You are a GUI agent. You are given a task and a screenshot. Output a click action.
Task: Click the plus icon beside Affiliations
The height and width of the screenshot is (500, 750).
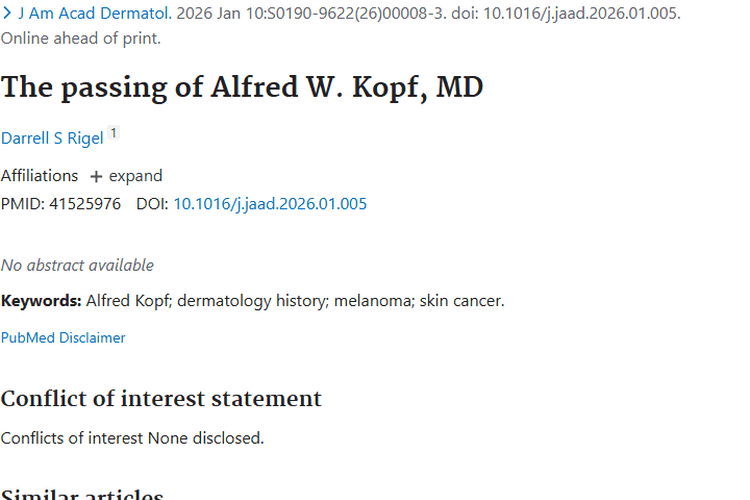(96, 177)
